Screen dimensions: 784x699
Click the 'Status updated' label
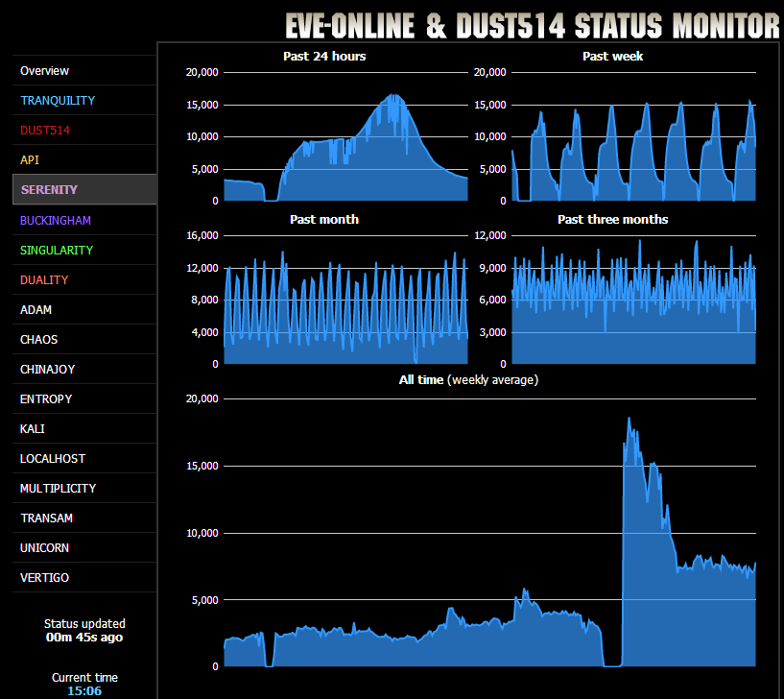tap(84, 623)
